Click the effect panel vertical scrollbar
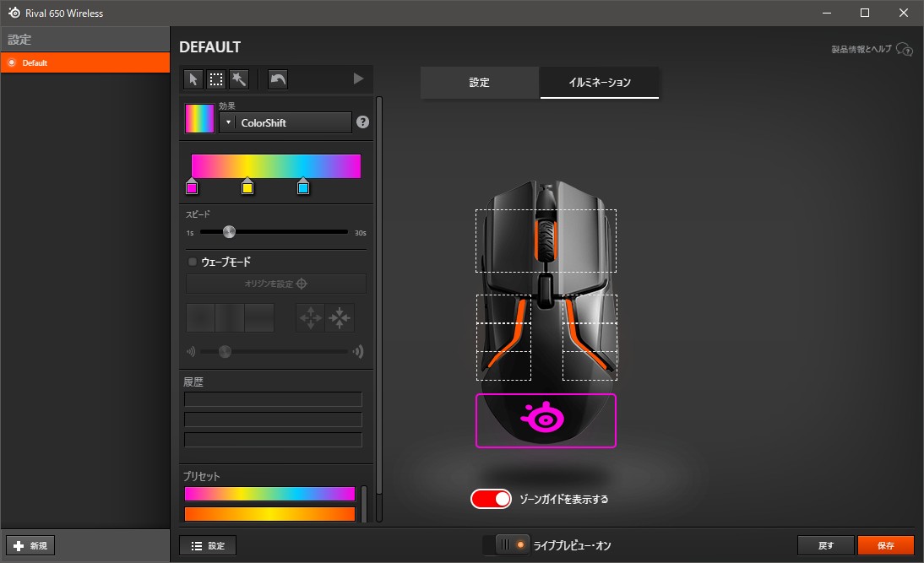Image resolution: width=924 pixels, height=563 pixels. tap(379, 295)
